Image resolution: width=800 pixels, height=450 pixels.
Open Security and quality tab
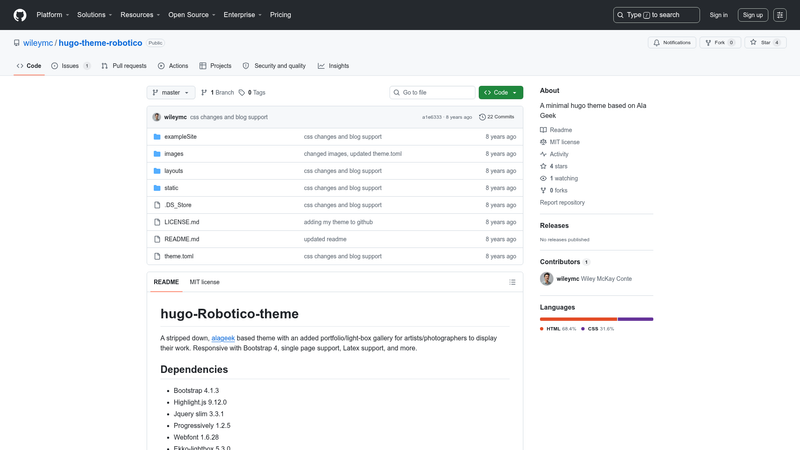click(x=274, y=66)
